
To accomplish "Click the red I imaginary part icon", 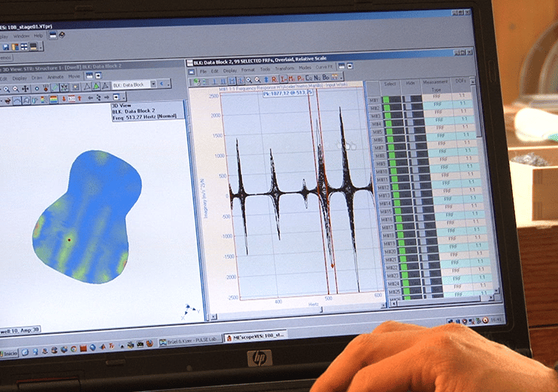I will pos(283,78).
